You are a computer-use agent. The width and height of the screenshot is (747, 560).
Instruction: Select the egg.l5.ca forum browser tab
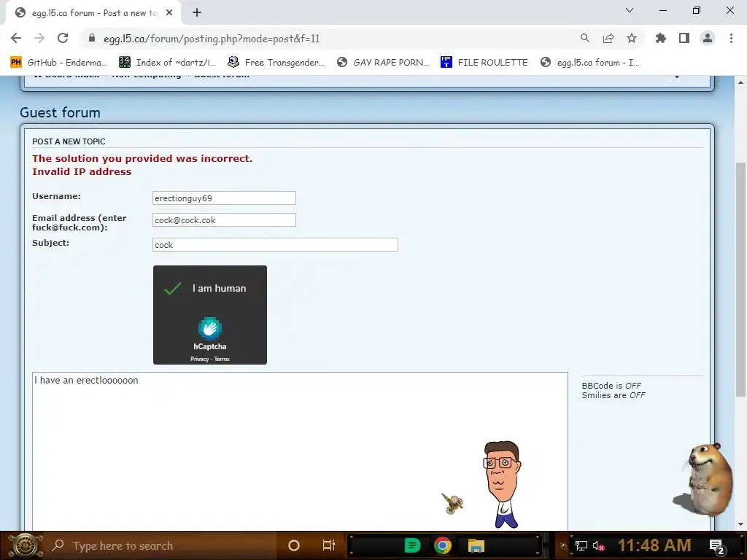pyautogui.click(x=93, y=13)
